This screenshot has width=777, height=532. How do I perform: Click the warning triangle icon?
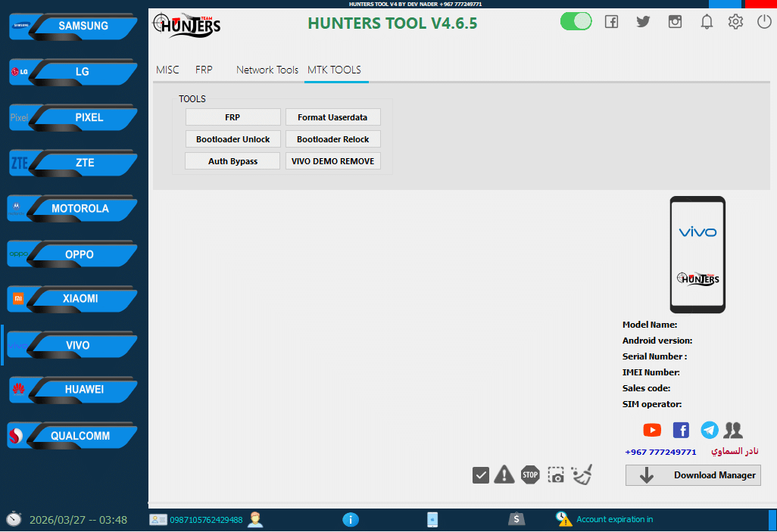[x=504, y=475]
